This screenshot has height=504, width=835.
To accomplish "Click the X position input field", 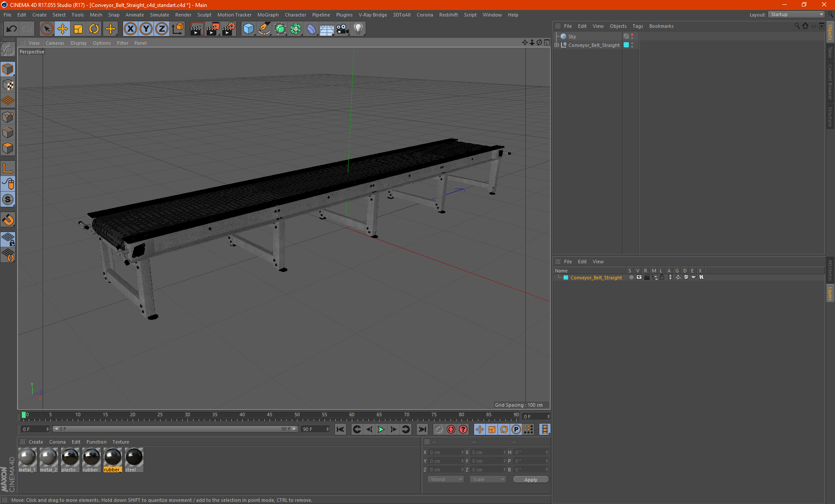I will [447, 452].
